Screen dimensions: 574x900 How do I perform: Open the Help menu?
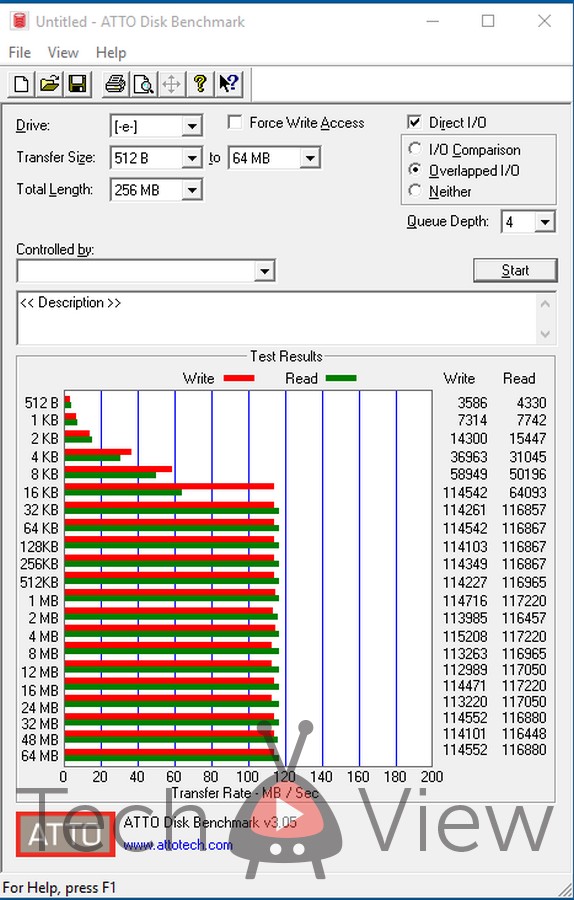click(x=111, y=53)
